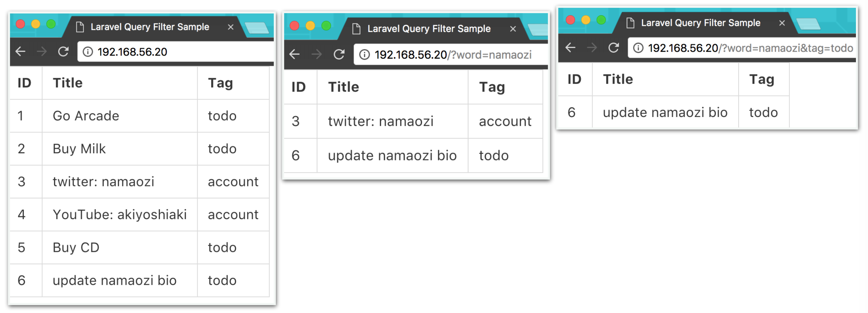Image resolution: width=868 pixels, height=313 pixels.
Task: Refresh the word=namaozi&tag=todo page
Action: (614, 48)
